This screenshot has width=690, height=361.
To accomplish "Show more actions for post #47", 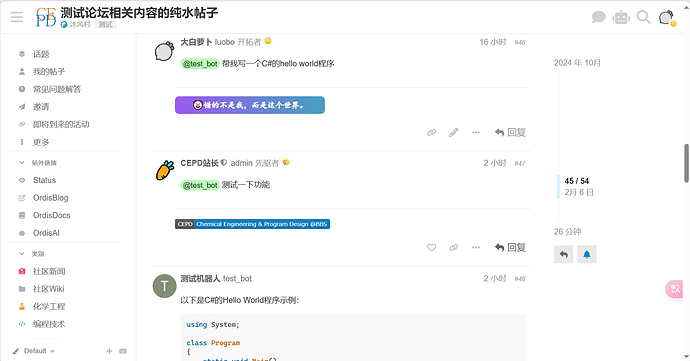I will [476, 247].
